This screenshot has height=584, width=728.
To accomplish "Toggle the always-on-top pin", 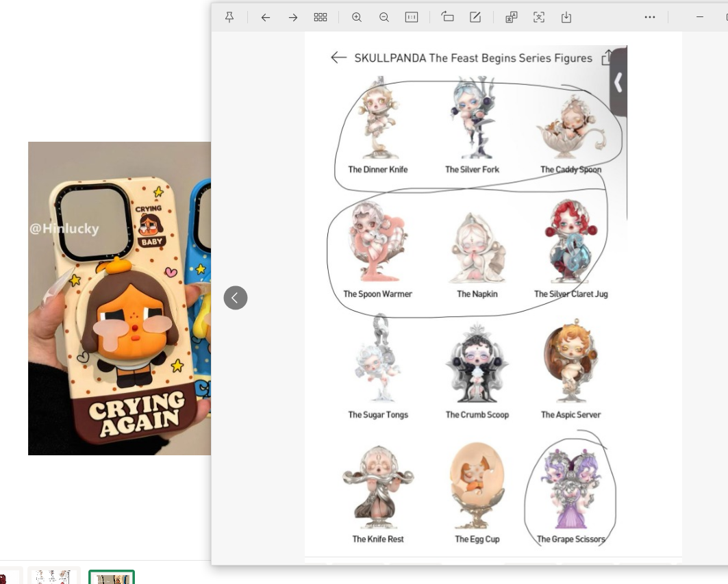I will [231, 16].
